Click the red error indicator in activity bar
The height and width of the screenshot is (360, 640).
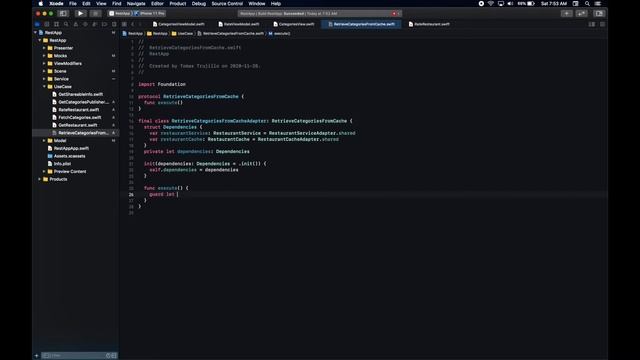tap(394, 13)
